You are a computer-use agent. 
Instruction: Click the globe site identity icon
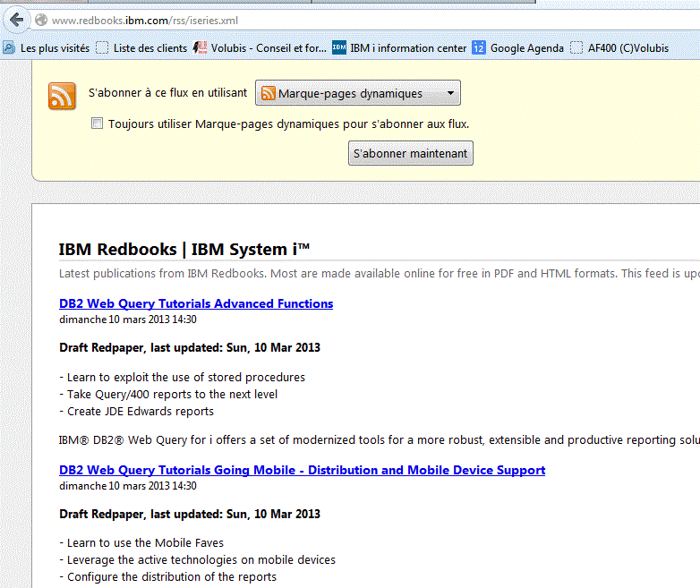click(41, 20)
